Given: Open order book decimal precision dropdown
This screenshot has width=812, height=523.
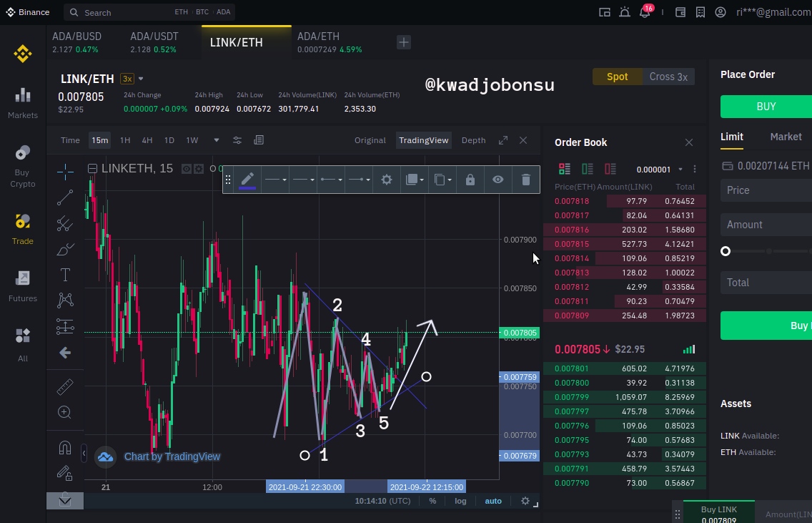Looking at the screenshot, I should 659,170.
